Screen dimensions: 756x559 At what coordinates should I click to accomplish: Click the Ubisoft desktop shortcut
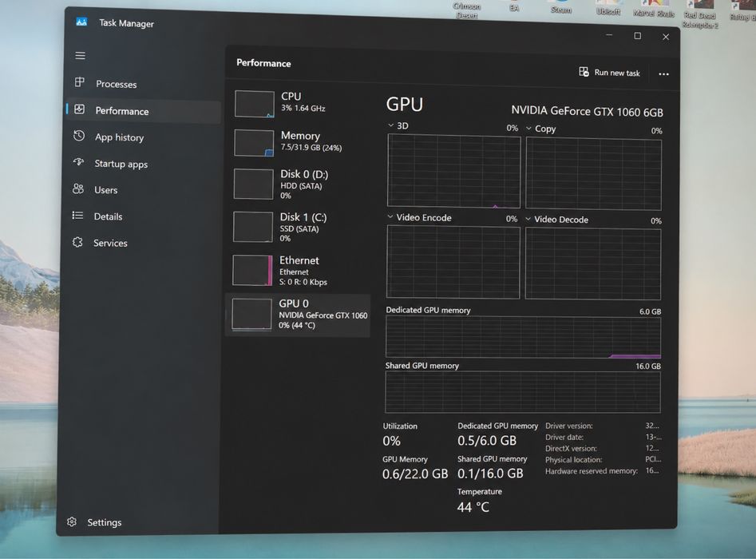(608, 8)
